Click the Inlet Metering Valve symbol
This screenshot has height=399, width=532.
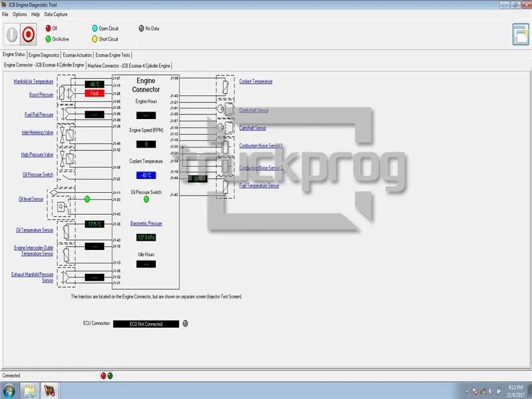coord(66,135)
